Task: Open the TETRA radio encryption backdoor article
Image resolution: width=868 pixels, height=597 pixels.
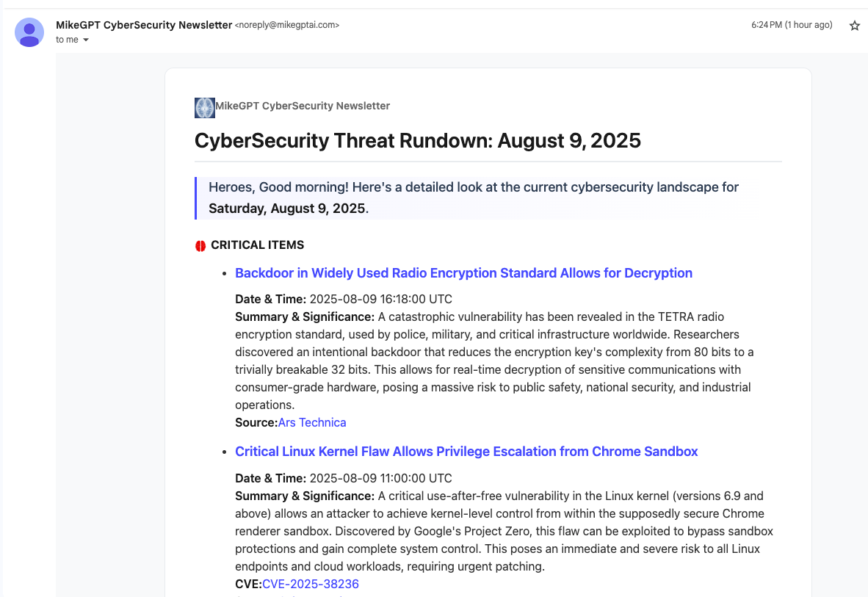Action: tap(463, 273)
